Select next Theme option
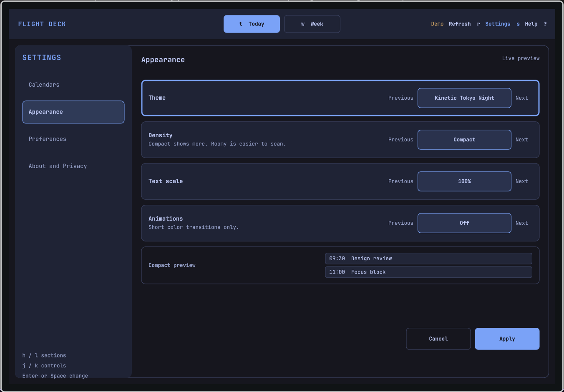564x392 pixels. point(521,98)
